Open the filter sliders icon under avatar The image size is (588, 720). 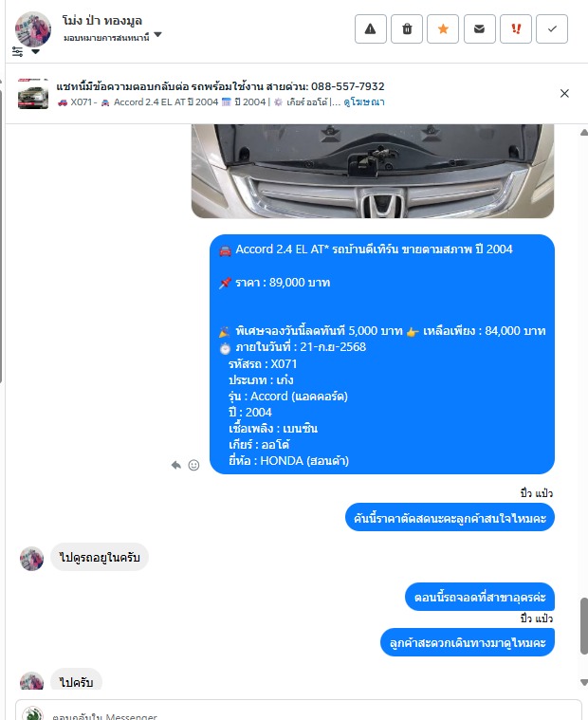tap(17, 51)
